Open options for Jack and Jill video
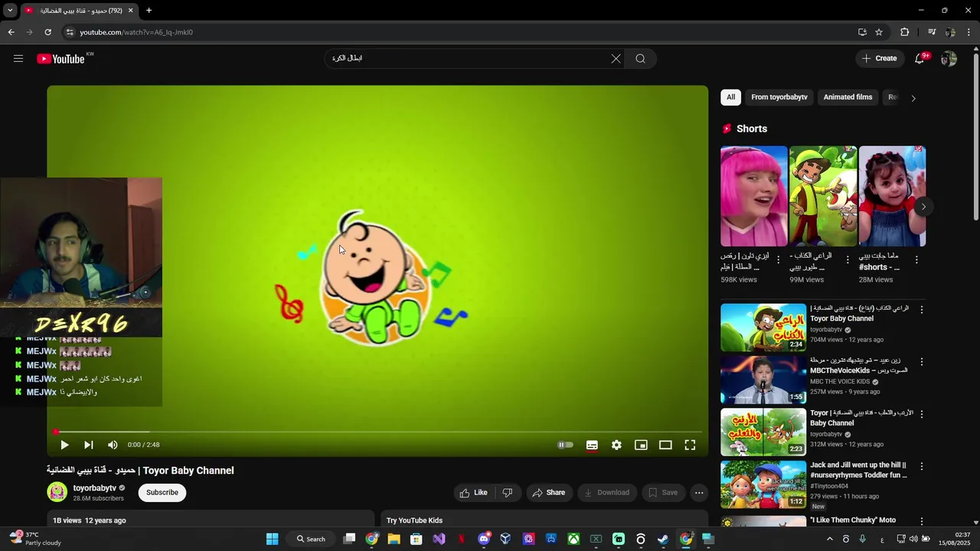This screenshot has height=551, width=980. coord(922,466)
